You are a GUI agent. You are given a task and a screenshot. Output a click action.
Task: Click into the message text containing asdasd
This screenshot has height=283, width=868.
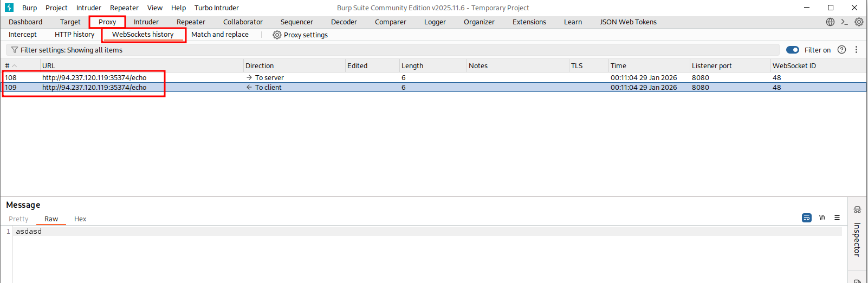tap(29, 231)
